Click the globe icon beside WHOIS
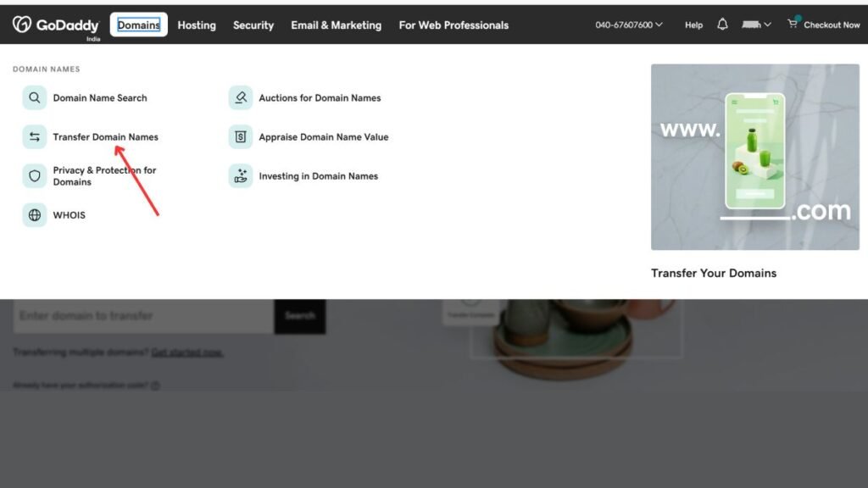The image size is (868, 488). click(x=34, y=214)
